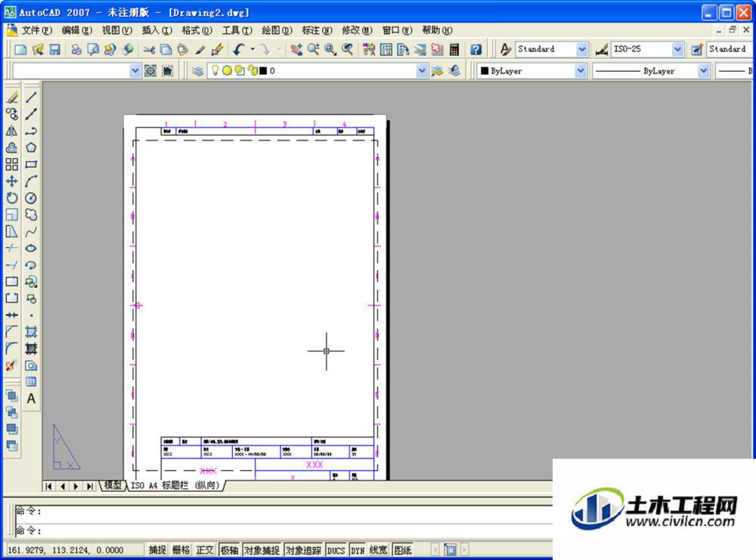
Task: Click the layer 0 black color swatch
Action: point(263,71)
